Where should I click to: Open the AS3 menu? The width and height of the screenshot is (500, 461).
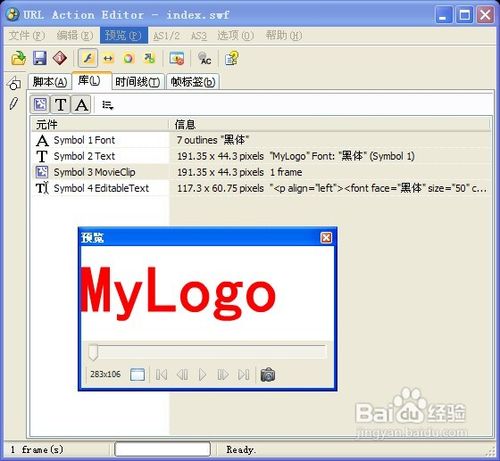199,35
